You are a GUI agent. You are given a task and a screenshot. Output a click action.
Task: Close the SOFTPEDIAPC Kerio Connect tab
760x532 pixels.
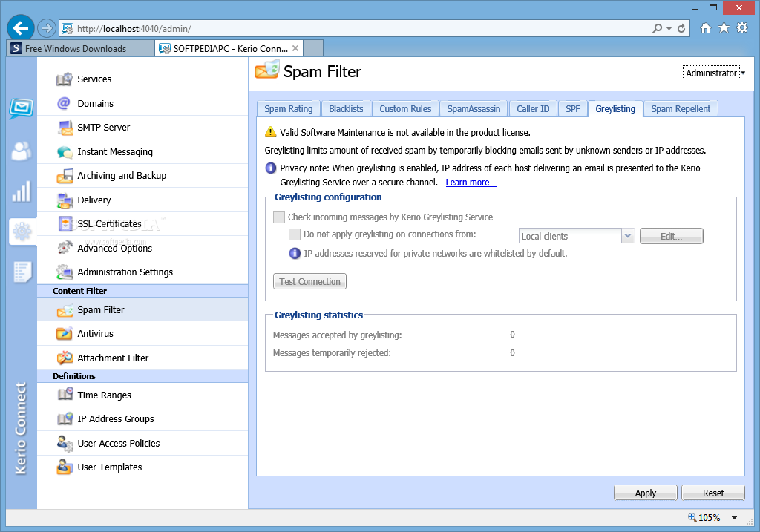tap(295, 48)
